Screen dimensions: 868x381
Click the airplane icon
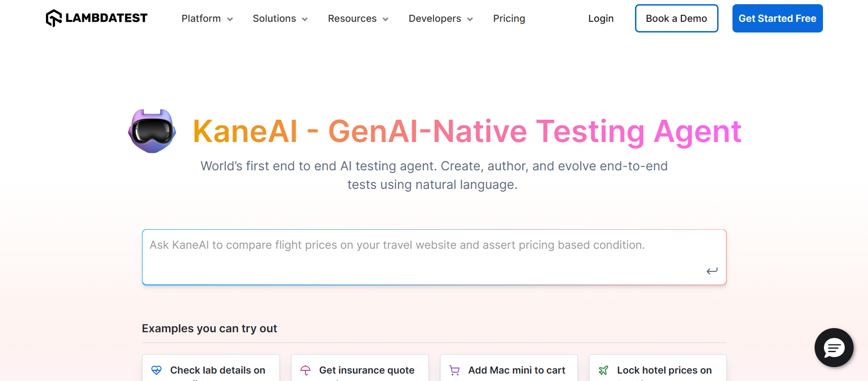(x=603, y=370)
